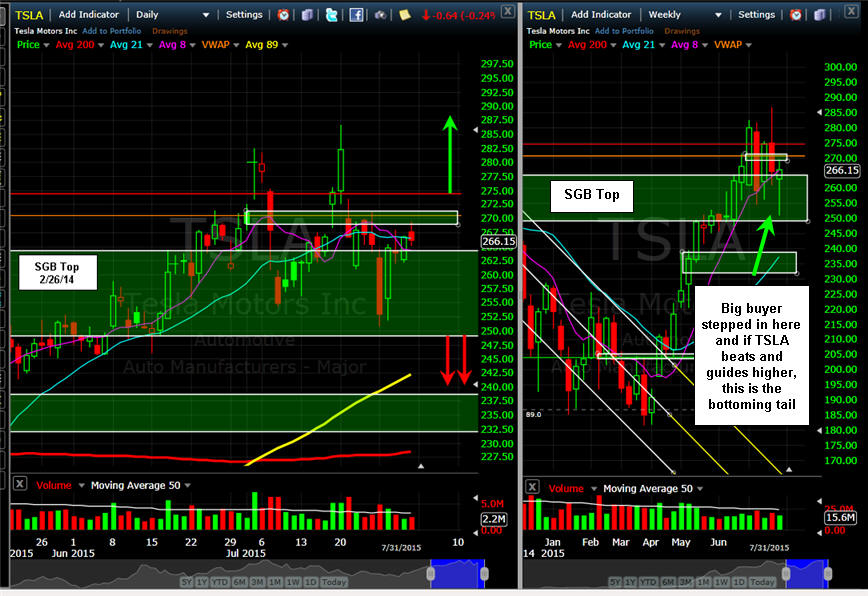Close the Daily chart panel with its X

[x=508, y=11]
